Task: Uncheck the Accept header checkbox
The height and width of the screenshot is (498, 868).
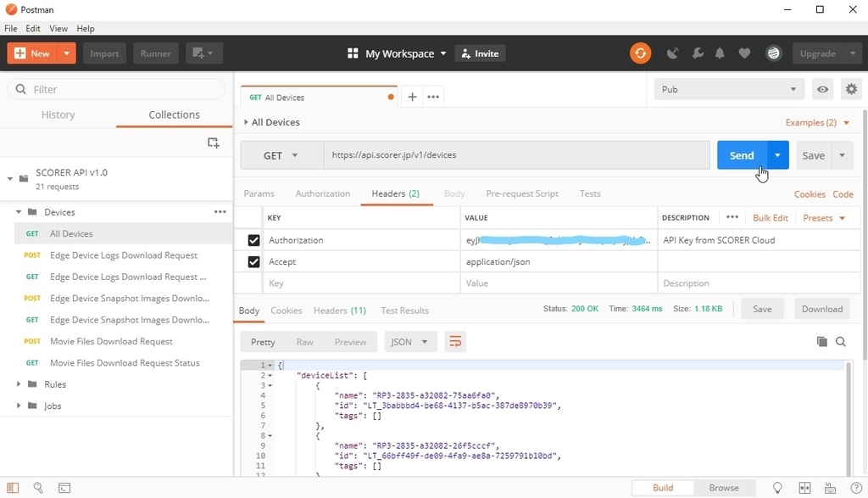Action: (x=253, y=261)
